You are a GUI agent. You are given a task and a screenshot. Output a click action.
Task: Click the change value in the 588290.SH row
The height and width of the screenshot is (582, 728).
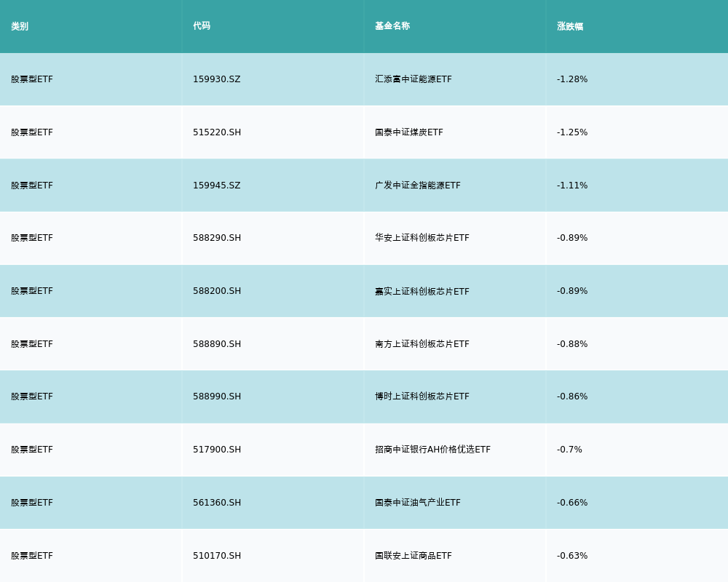click(572, 238)
